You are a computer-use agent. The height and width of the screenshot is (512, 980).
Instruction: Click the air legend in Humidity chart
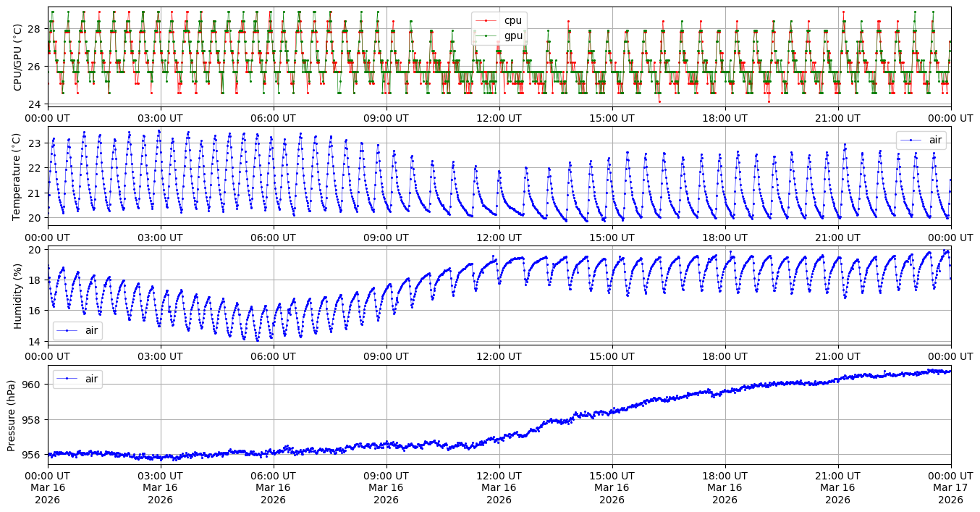pos(77,331)
